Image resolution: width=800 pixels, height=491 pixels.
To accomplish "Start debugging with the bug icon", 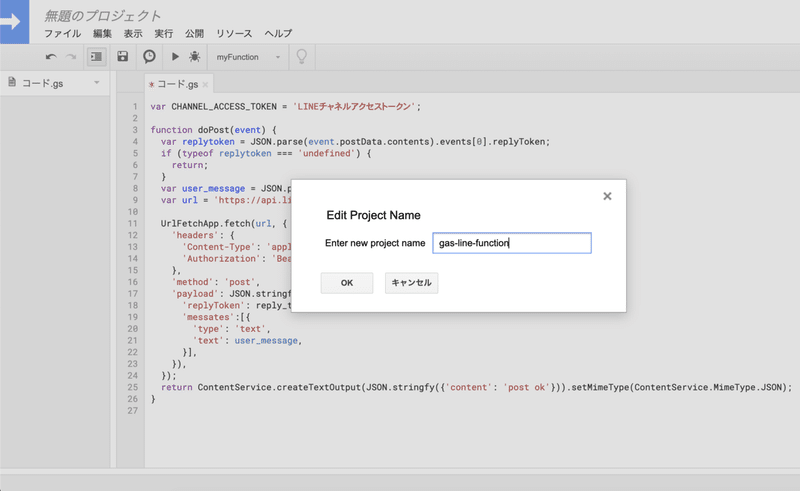I will click(194, 57).
